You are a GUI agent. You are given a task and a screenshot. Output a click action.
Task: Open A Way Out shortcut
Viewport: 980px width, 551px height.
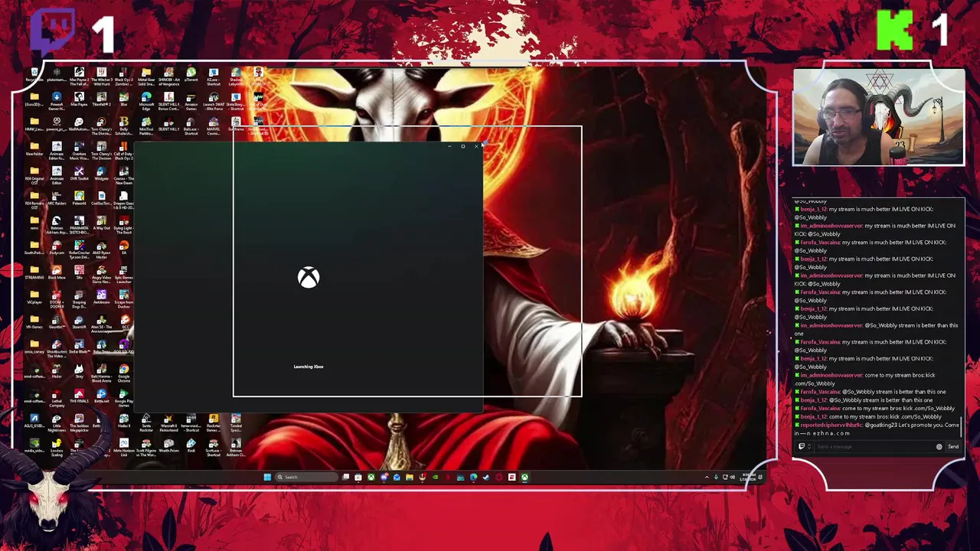pyautogui.click(x=102, y=223)
